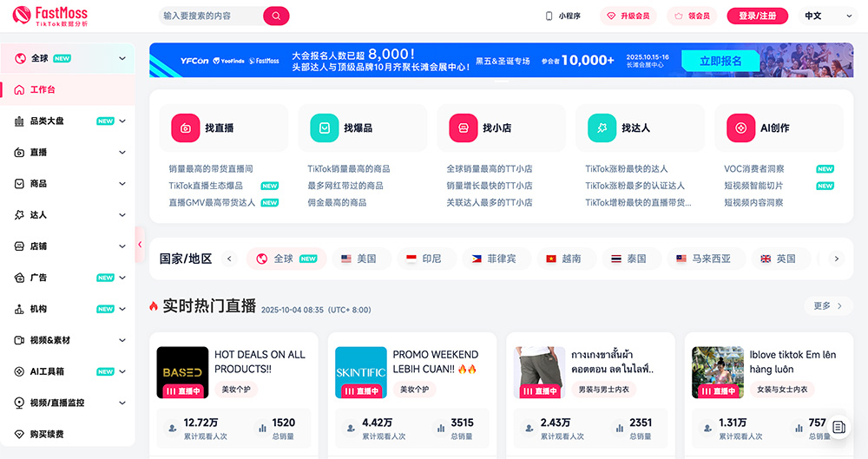Open the BASED livestream thumbnail

coord(182,372)
